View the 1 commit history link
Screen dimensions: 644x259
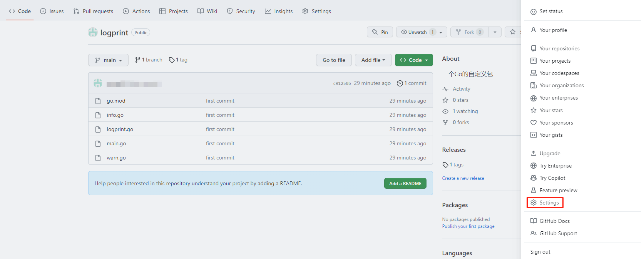pyautogui.click(x=411, y=83)
